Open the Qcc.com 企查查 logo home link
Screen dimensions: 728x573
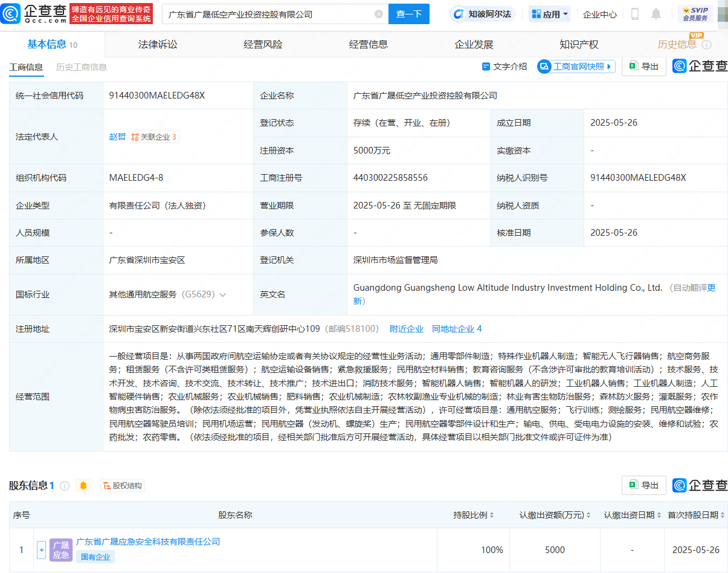[x=33, y=13]
